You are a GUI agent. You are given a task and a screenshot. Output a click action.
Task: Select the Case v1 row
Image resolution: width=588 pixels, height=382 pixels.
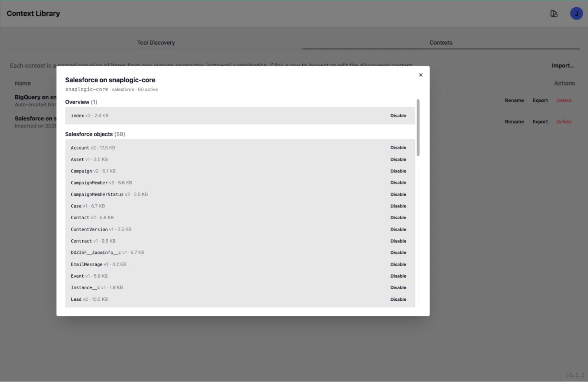click(240, 206)
